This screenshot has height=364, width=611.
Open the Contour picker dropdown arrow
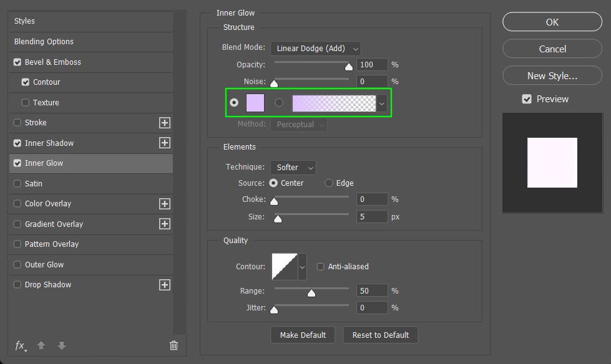tap(303, 267)
